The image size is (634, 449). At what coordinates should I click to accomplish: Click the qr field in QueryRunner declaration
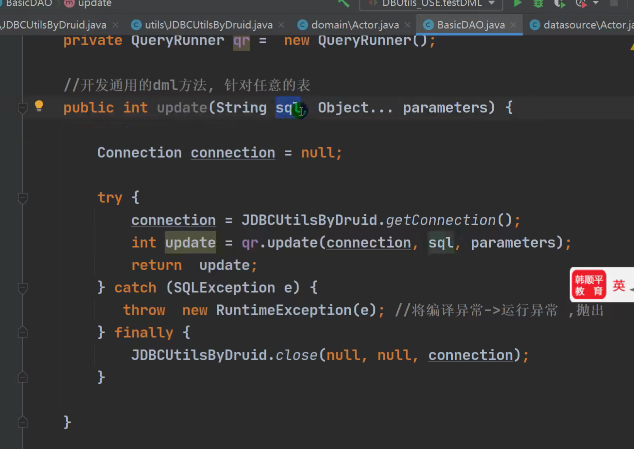click(241, 41)
